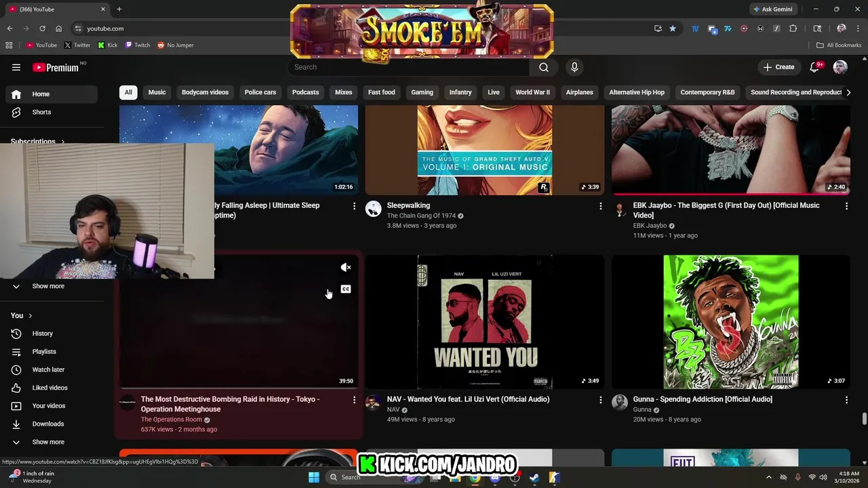Click the NAV channel avatar

coord(374,403)
